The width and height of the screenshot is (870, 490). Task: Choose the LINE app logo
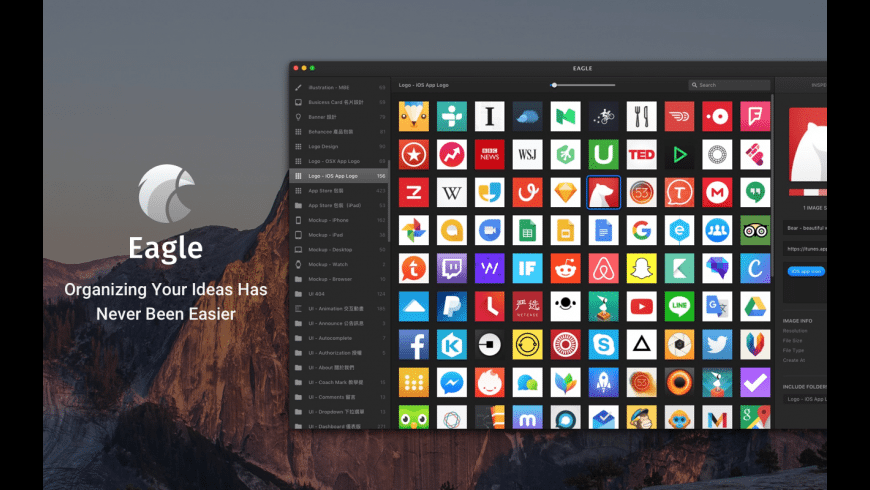pos(679,306)
